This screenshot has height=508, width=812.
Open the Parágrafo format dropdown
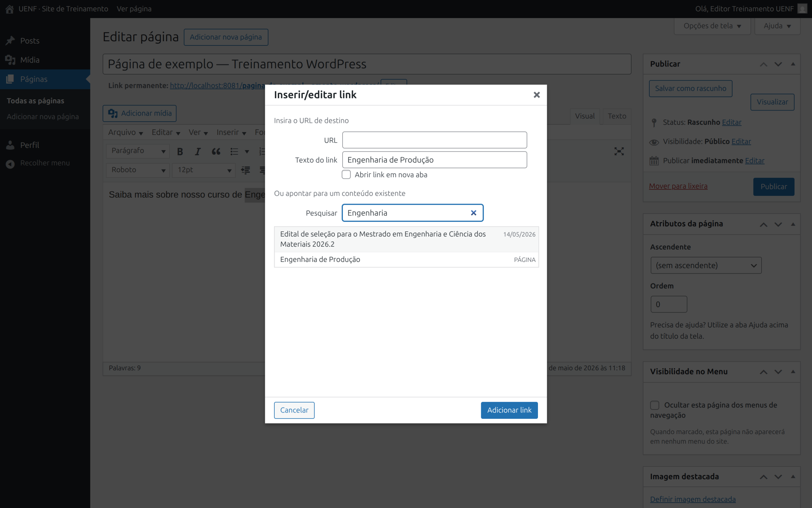(138, 151)
